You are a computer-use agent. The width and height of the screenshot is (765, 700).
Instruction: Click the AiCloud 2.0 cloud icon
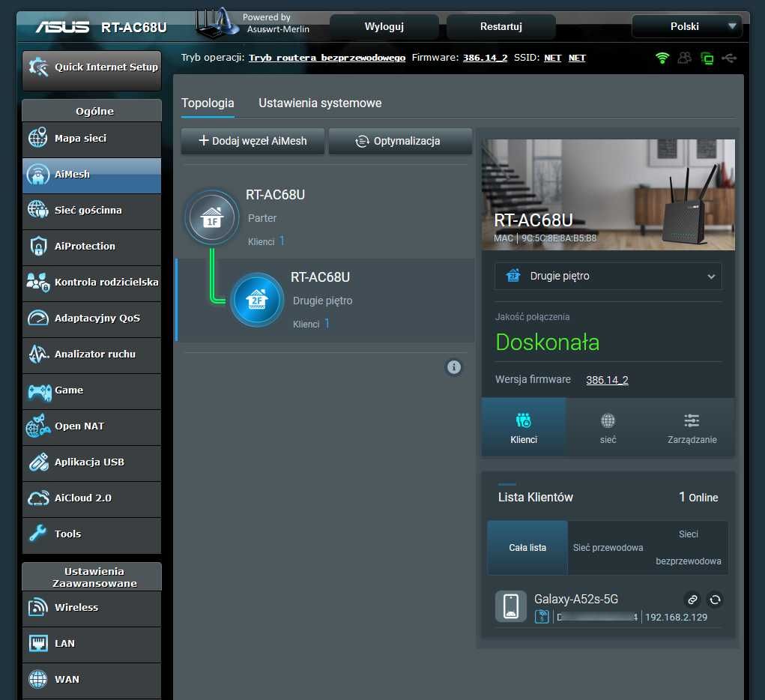pos(38,498)
